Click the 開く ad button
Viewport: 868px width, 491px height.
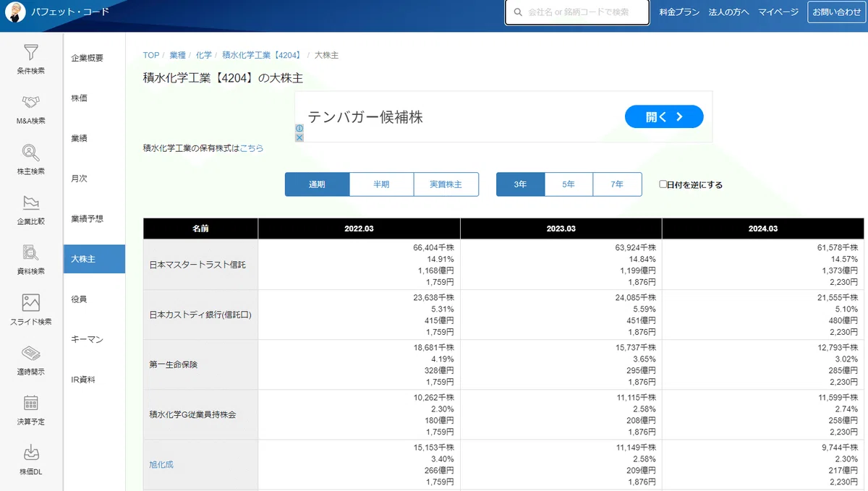point(664,116)
